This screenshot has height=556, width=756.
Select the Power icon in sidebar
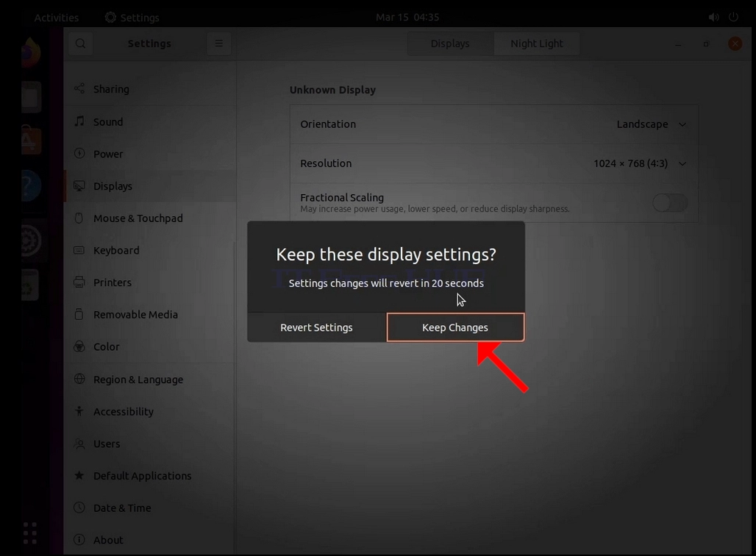(x=79, y=154)
